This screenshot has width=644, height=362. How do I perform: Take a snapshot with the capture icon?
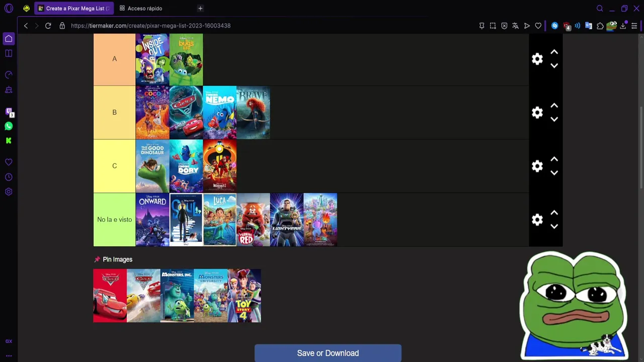[x=493, y=26]
